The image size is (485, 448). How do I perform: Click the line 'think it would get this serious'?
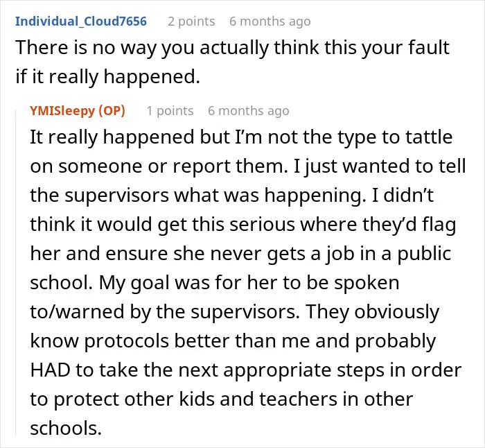point(243,225)
